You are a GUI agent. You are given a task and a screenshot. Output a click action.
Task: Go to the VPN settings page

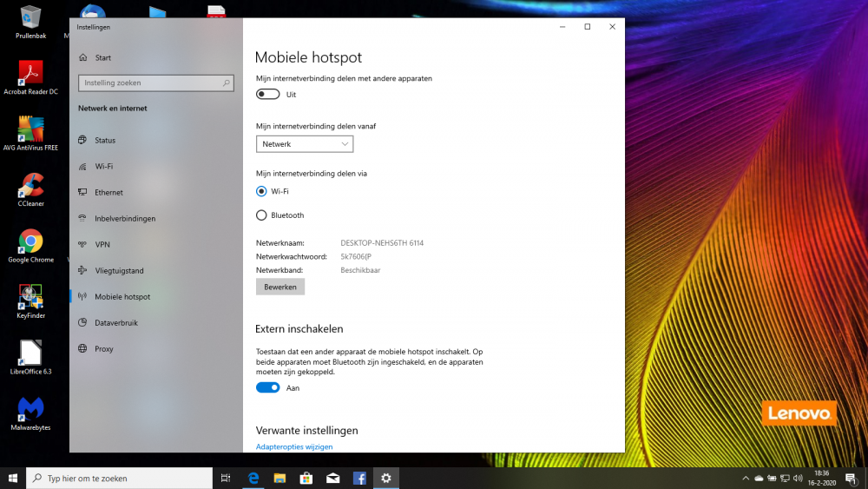click(102, 245)
